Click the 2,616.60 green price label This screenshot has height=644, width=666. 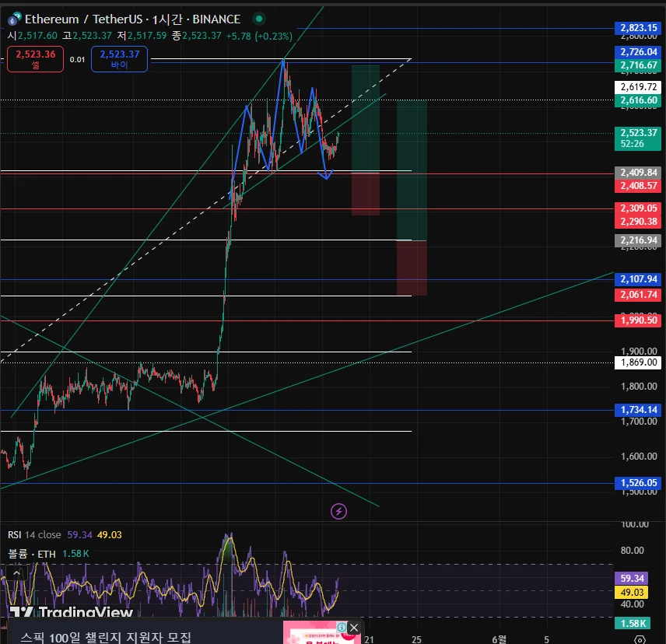[638, 100]
